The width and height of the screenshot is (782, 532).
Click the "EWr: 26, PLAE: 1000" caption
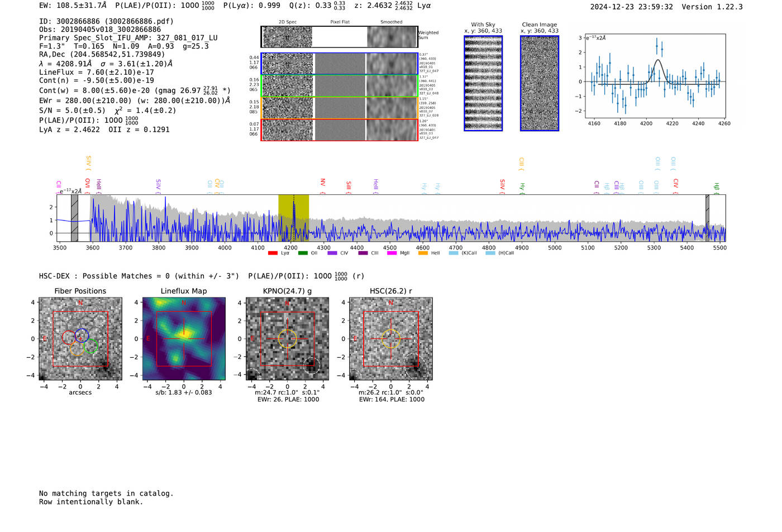pyautogui.click(x=288, y=400)
